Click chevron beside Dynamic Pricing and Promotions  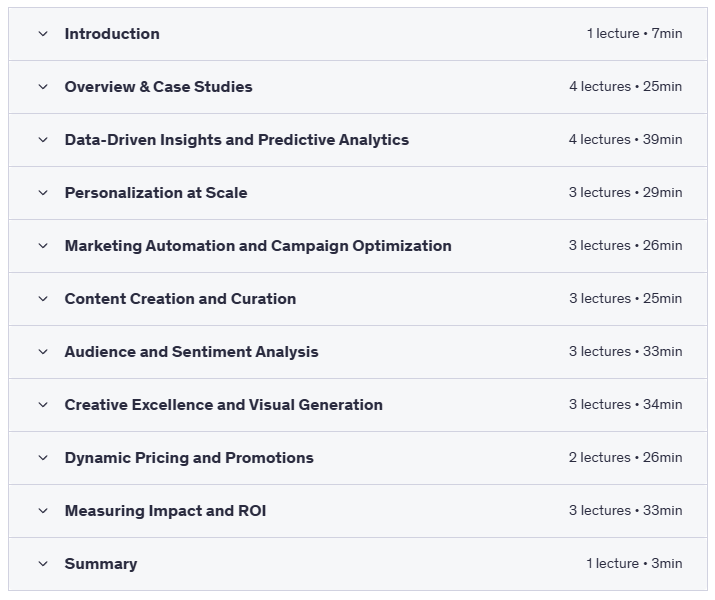tap(43, 458)
